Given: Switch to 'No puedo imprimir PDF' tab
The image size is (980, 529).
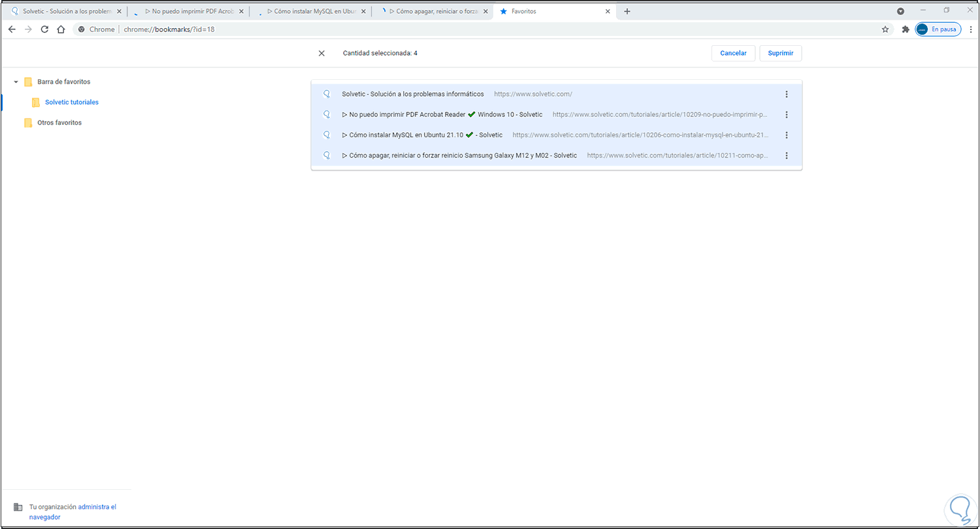Looking at the screenshot, I should tap(188, 12).
